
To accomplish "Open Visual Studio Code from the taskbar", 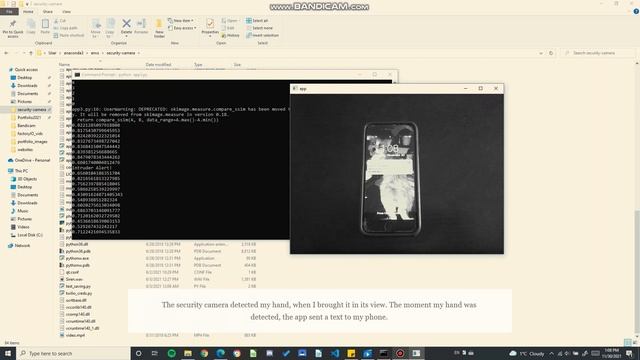I will tap(335, 353).
